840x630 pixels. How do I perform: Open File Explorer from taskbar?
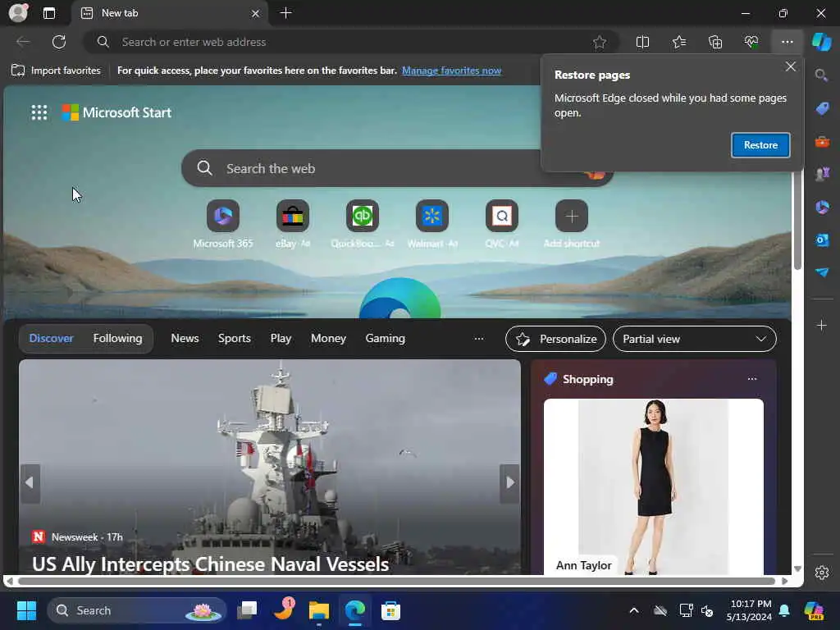(319, 610)
